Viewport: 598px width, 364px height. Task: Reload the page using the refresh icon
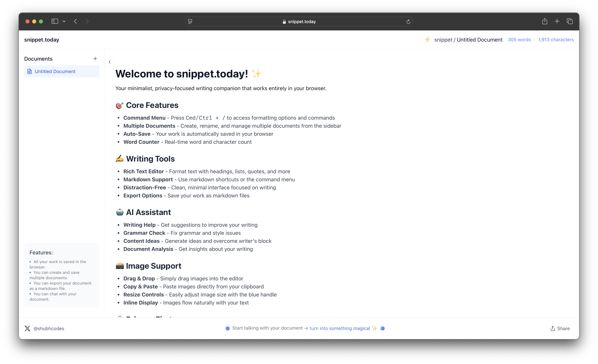pos(408,21)
